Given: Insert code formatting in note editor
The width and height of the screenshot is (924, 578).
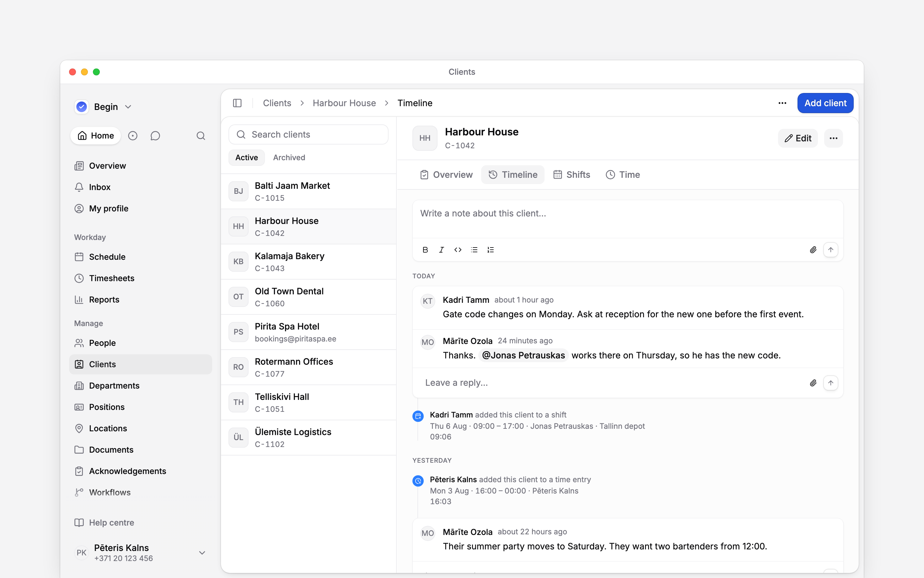Looking at the screenshot, I should click(x=458, y=250).
